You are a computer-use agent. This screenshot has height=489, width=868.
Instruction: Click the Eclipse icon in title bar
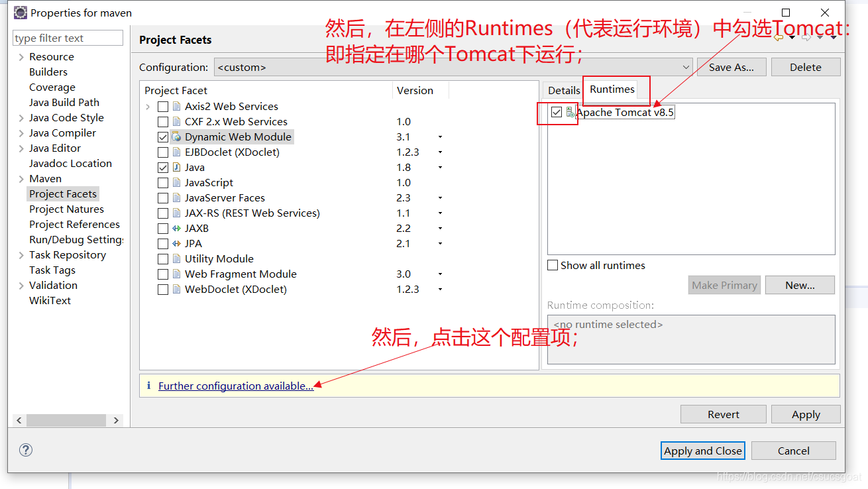(x=21, y=13)
